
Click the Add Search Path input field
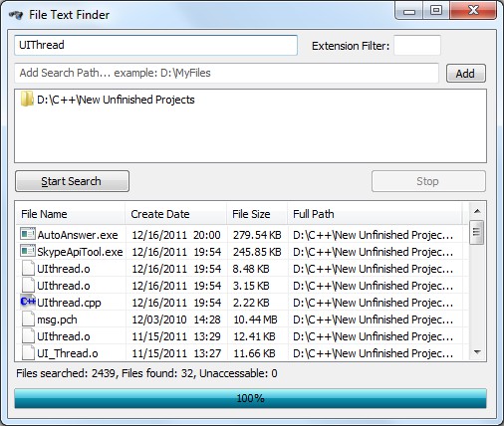(226, 73)
